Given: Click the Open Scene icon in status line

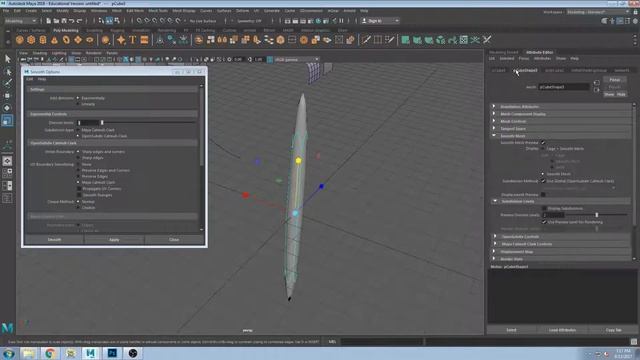Looking at the screenshot, I should pos(56,21).
